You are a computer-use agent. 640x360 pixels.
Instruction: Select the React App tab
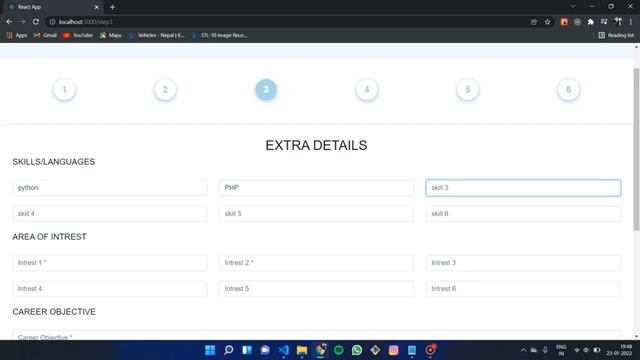52,7
